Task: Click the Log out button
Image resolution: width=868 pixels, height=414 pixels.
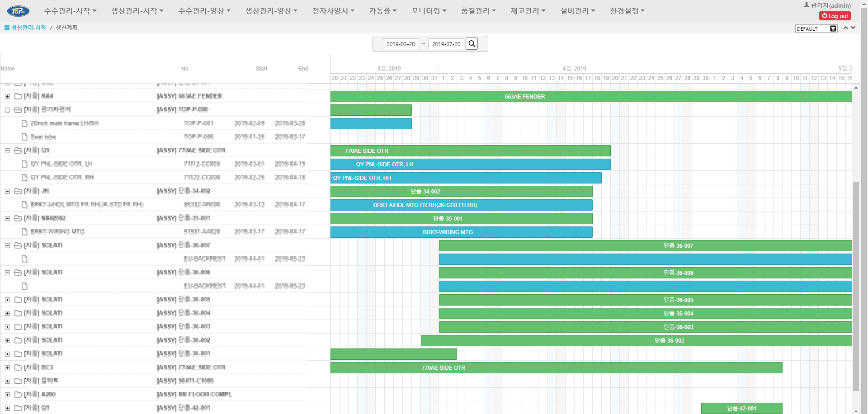Action: 835,16
